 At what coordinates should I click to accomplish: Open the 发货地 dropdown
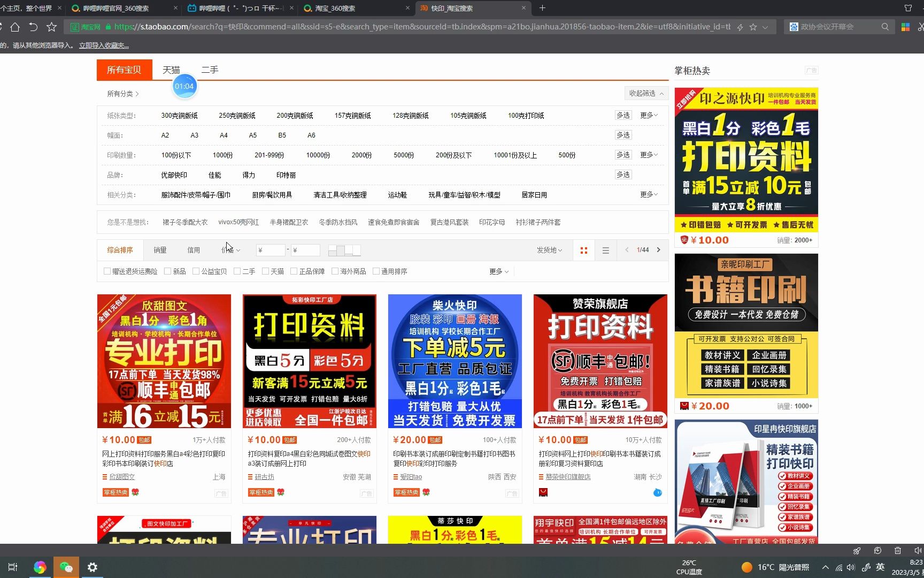coord(549,250)
